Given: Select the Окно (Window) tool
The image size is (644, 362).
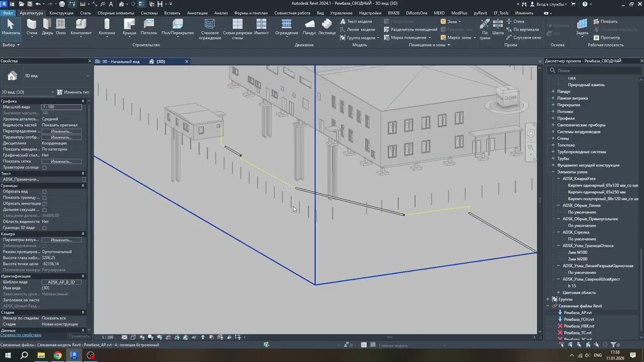Looking at the screenshot, I should pos(61,27).
